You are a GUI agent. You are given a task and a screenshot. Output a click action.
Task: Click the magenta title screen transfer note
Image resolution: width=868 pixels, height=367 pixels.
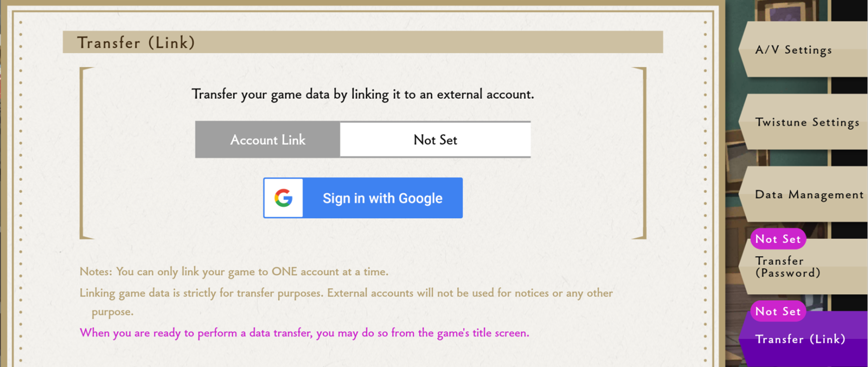click(304, 332)
